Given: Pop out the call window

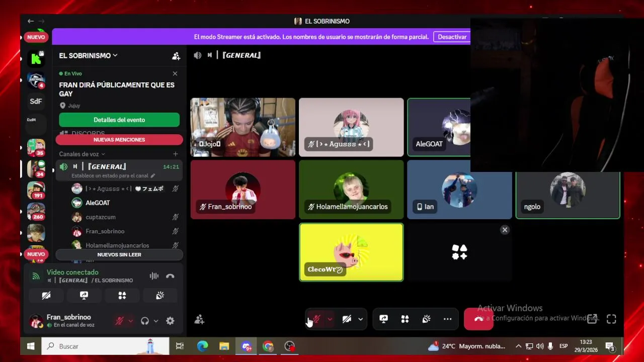Looking at the screenshot, I should (x=592, y=319).
